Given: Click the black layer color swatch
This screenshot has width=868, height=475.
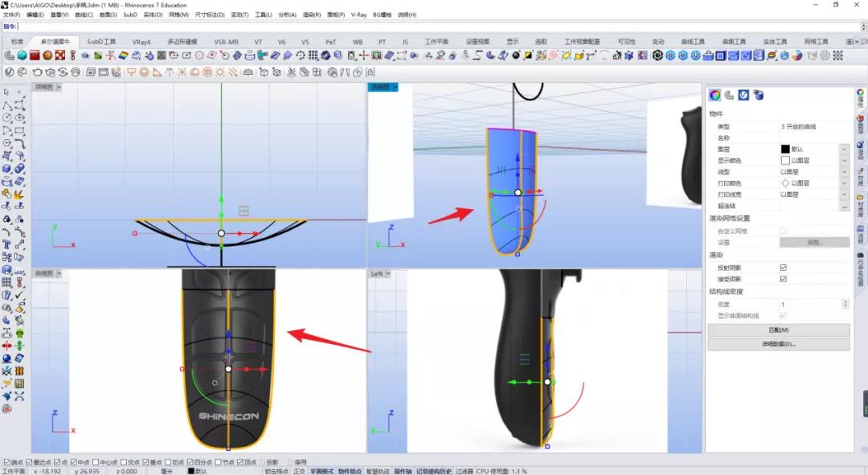Looking at the screenshot, I should 785,149.
